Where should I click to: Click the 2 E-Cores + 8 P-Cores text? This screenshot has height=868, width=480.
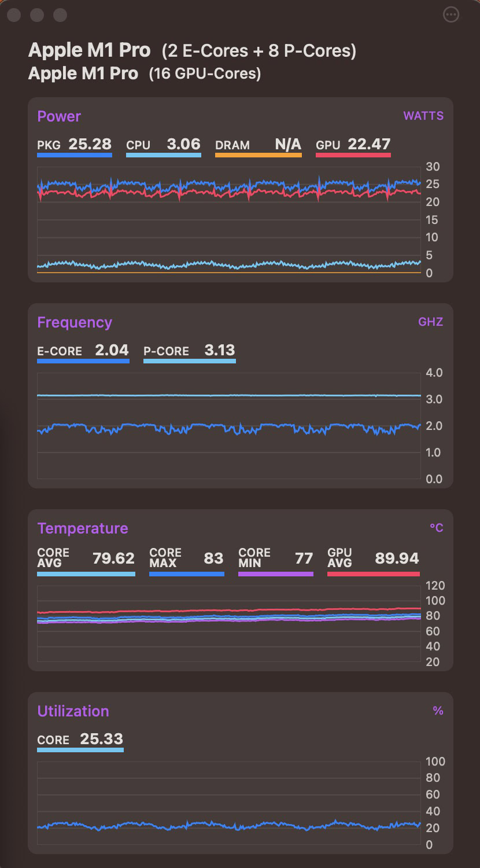tap(259, 51)
